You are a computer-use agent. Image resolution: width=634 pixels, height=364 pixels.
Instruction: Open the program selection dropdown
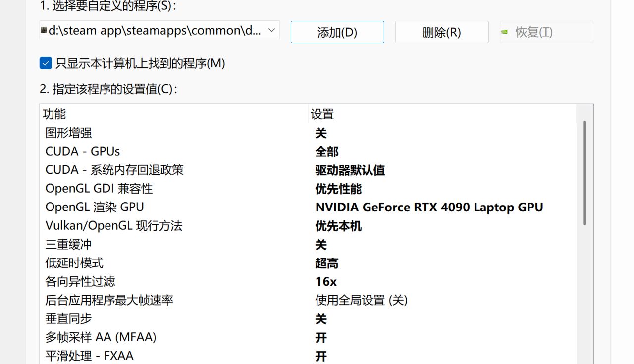[159, 30]
